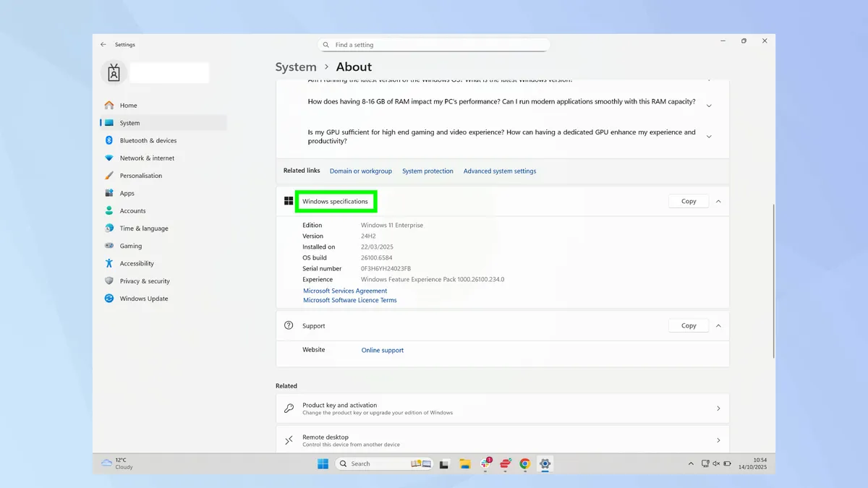Open Network & internet settings
Viewport: 868px width, 488px height.
(x=147, y=158)
